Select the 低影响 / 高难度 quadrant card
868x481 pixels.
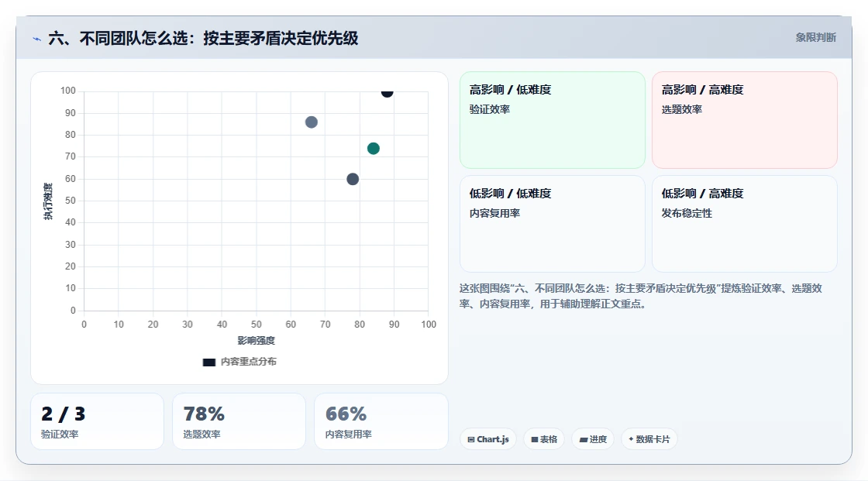(745, 224)
